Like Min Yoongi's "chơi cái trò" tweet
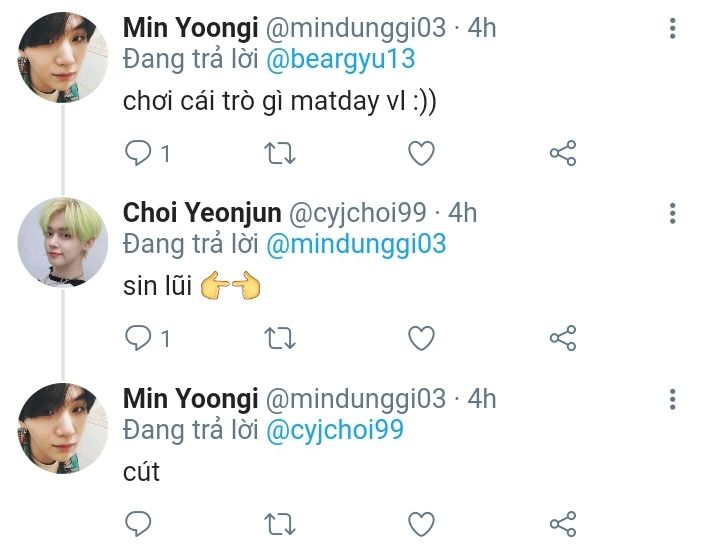The width and height of the screenshot is (720, 551). tap(422, 153)
